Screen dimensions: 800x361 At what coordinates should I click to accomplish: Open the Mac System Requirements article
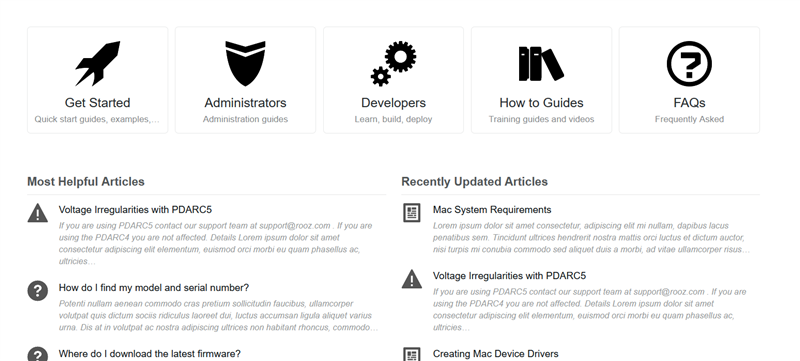pos(492,210)
